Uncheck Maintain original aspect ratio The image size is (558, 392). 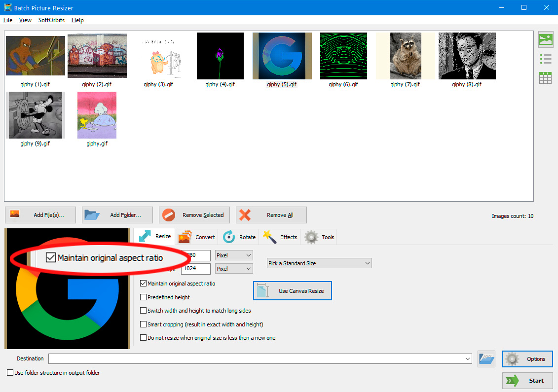[x=143, y=284]
